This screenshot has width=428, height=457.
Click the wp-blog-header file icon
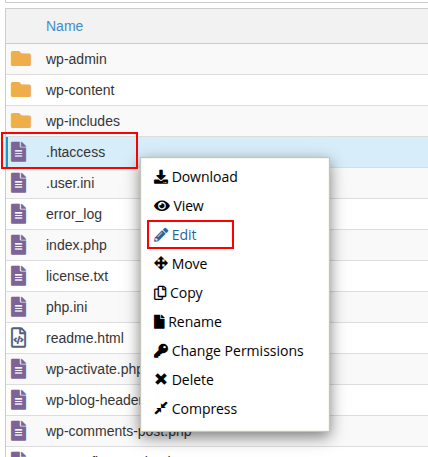[19, 400]
